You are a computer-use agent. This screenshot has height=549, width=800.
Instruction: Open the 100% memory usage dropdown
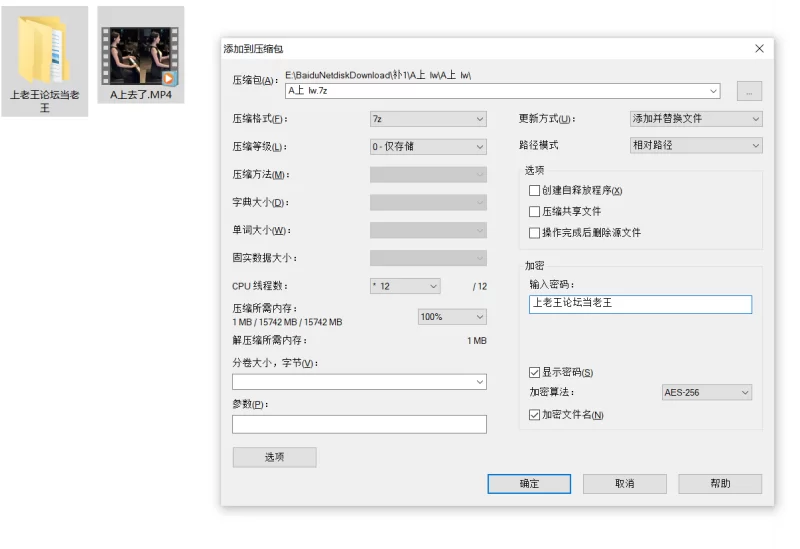pos(452,317)
